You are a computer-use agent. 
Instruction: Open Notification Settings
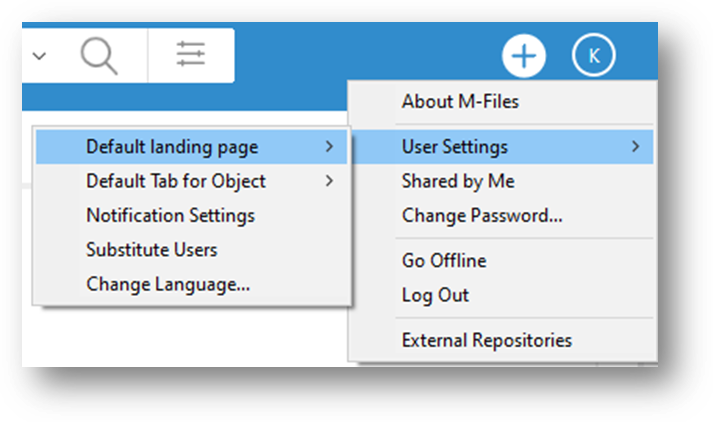tap(191, 215)
